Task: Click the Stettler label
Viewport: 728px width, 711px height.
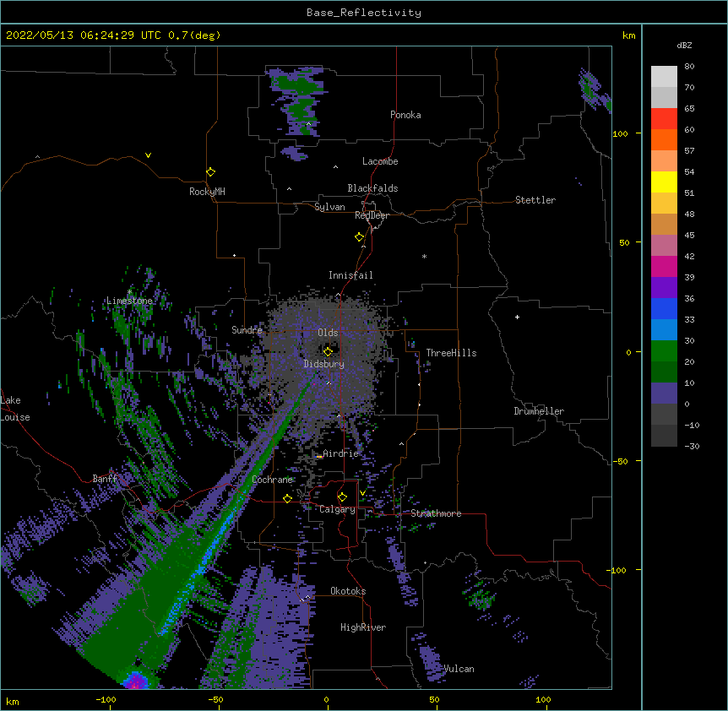Action: point(535,200)
